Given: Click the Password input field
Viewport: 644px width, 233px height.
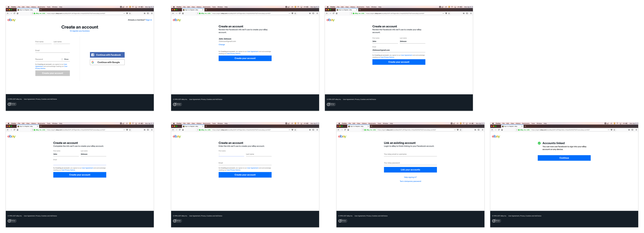Looking at the screenshot, I should pos(48,59).
